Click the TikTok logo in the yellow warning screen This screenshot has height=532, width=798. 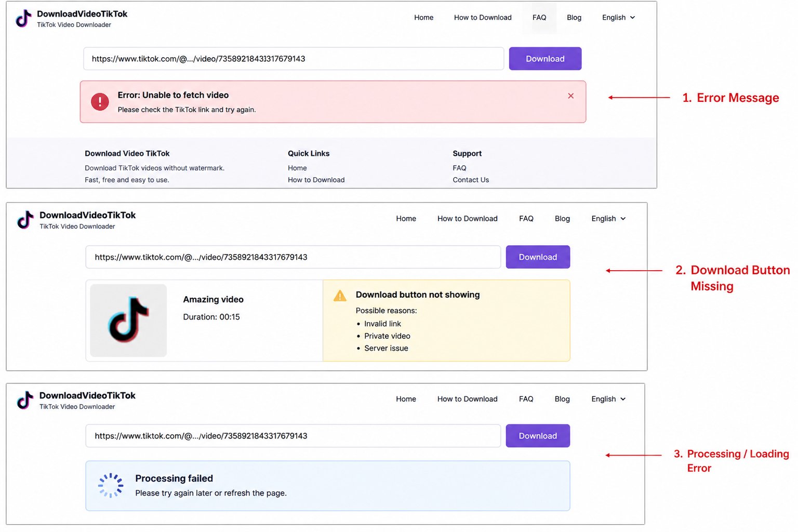25,220
